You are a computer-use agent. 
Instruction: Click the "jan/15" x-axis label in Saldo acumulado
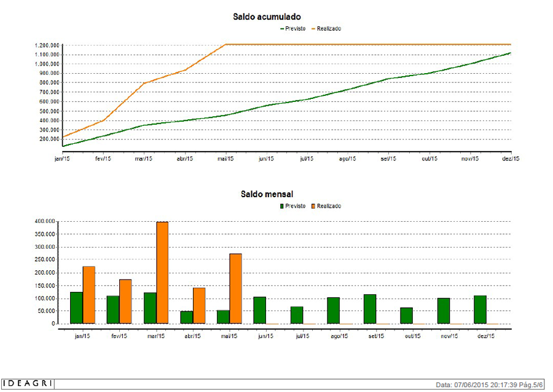click(x=63, y=159)
